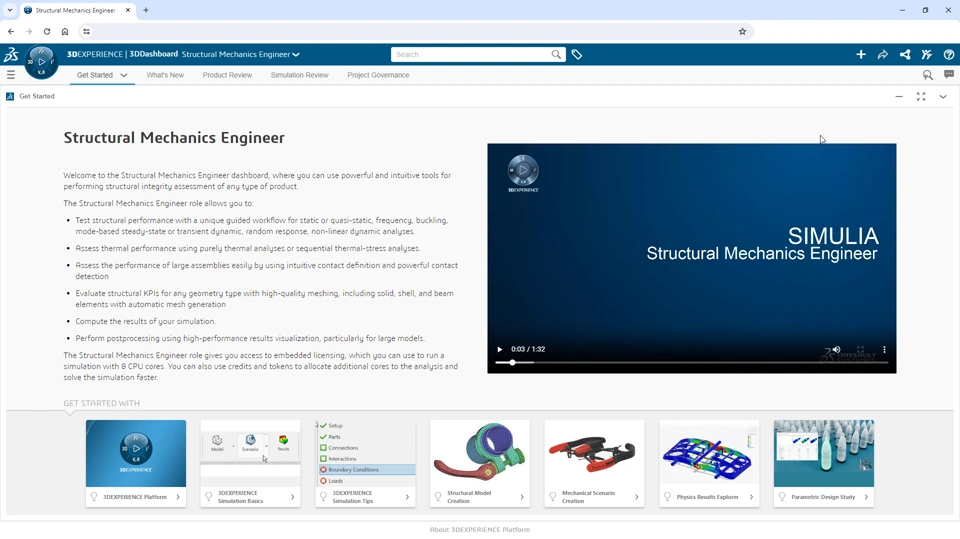Click the Simulation Basics thumbnail
The height and width of the screenshot is (539, 960).
250,453
